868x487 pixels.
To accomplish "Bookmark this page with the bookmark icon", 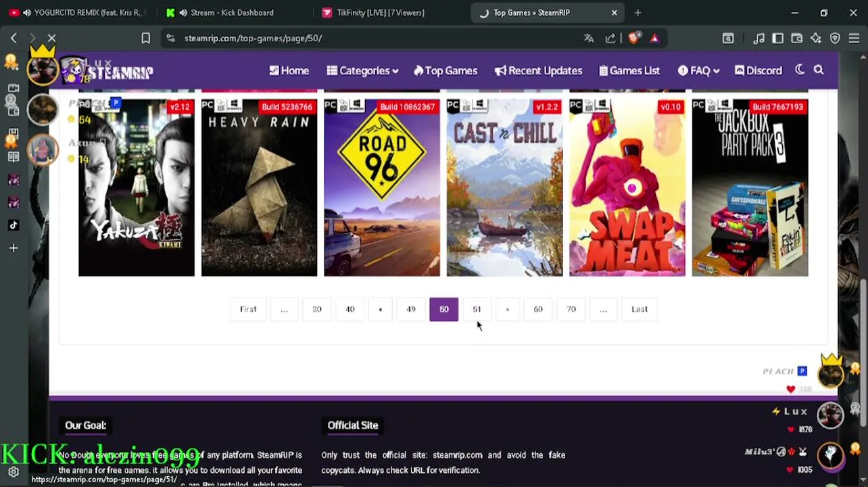I will tap(145, 39).
